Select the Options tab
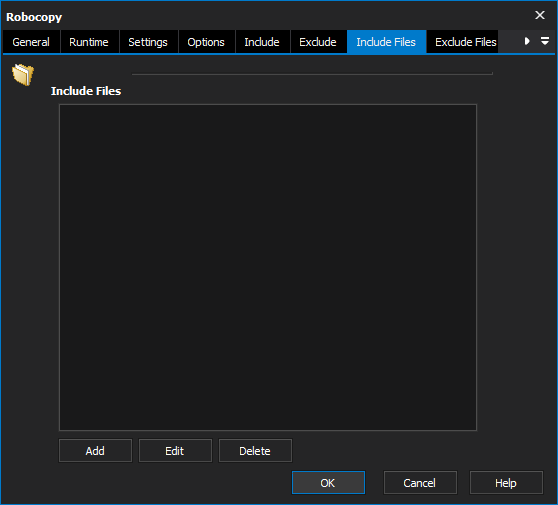 206,42
